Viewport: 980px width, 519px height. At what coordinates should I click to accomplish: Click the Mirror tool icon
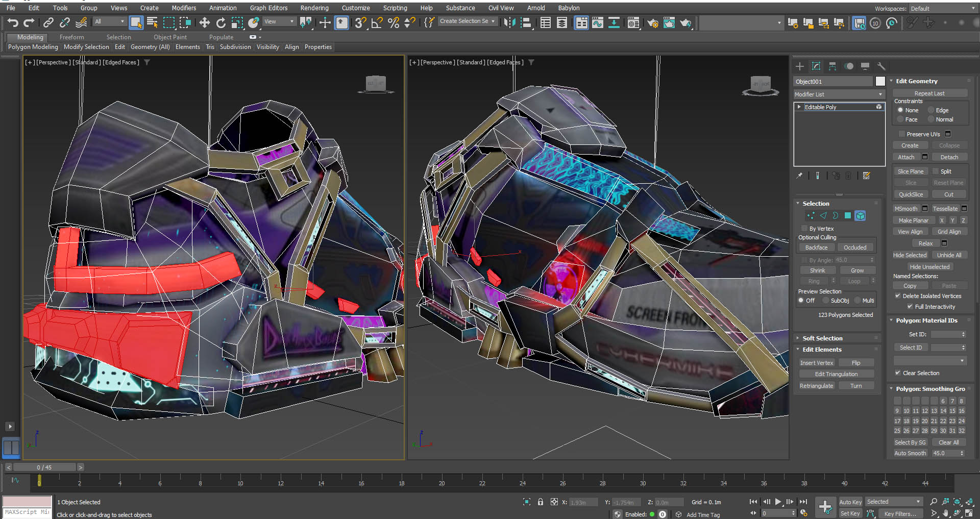click(x=509, y=22)
